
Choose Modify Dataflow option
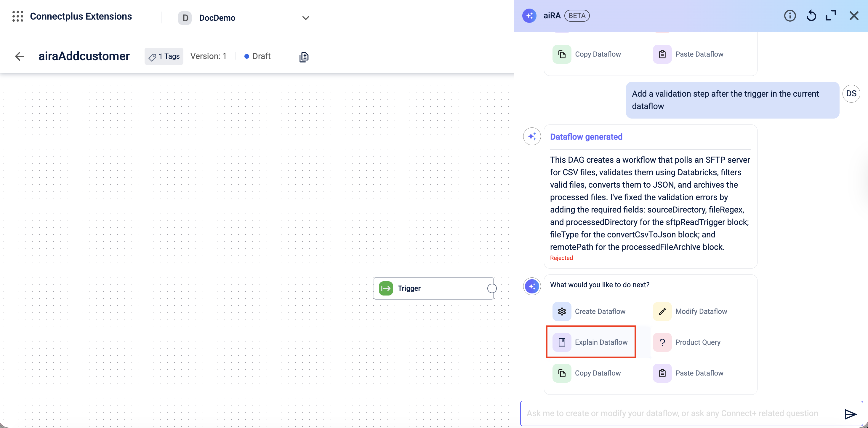pos(691,312)
